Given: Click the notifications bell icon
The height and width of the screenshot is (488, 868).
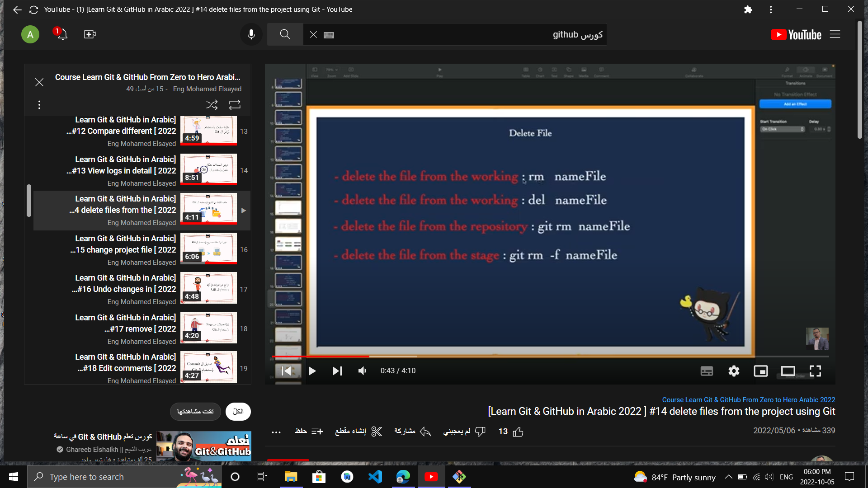Looking at the screenshot, I should (x=62, y=34).
